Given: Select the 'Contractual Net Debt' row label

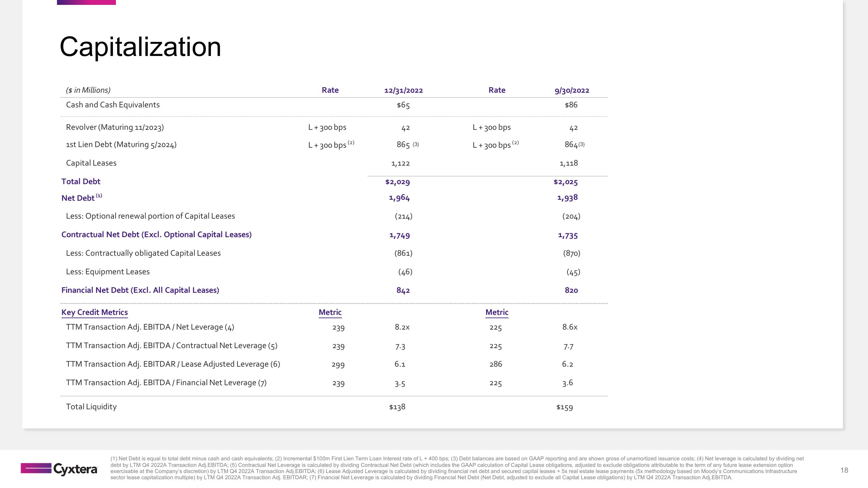Looking at the screenshot, I should pyautogui.click(x=156, y=235).
